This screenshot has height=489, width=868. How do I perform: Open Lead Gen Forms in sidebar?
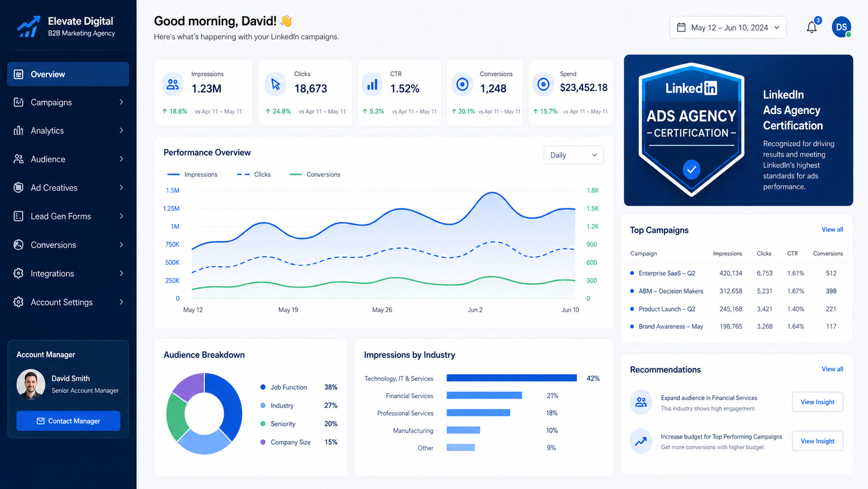tap(68, 216)
